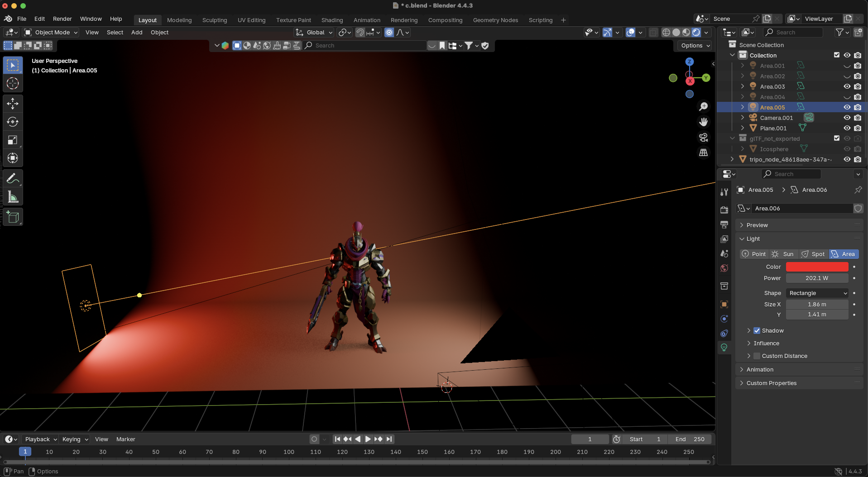The image size is (868, 477).
Task: Set light type to Point
Action: click(x=754, y=254)
